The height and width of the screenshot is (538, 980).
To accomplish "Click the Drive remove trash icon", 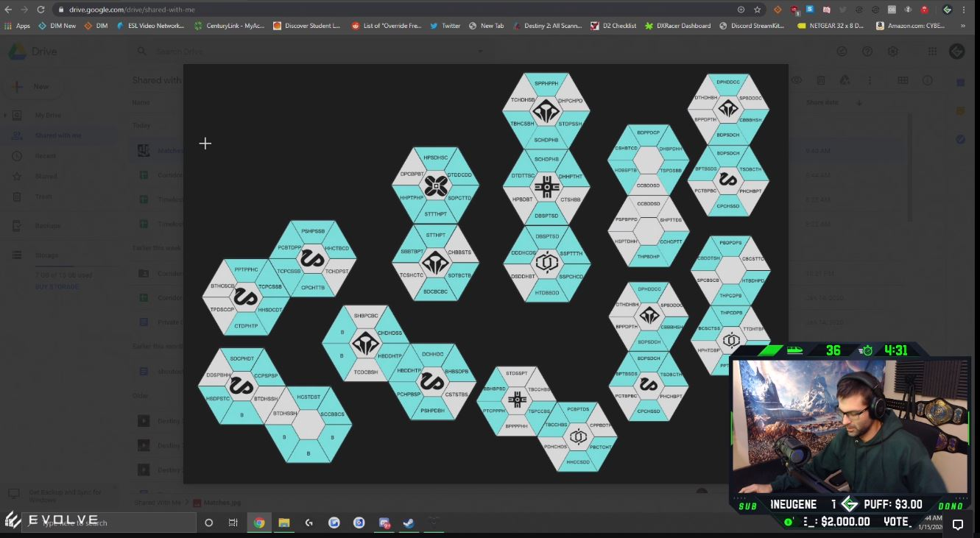I will (821, 80).
